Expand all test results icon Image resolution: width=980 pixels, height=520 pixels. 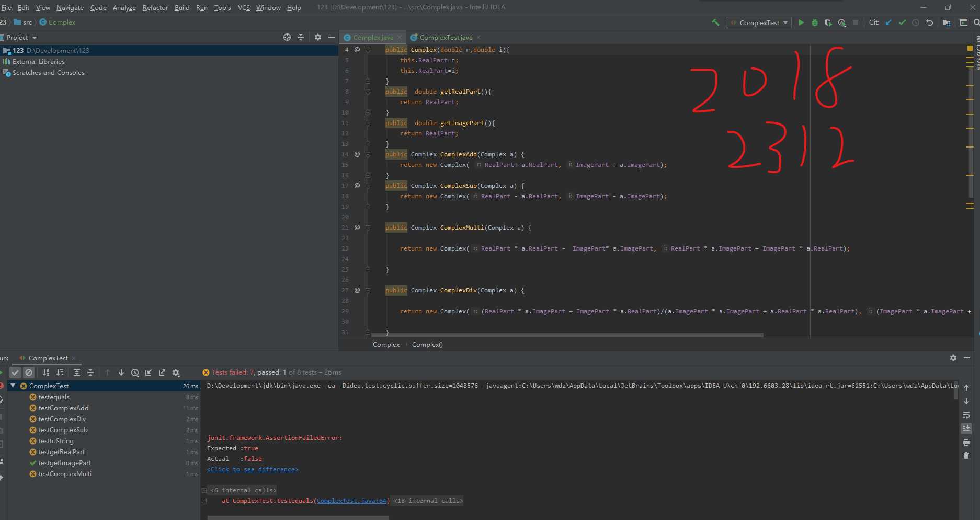point(77,372)
